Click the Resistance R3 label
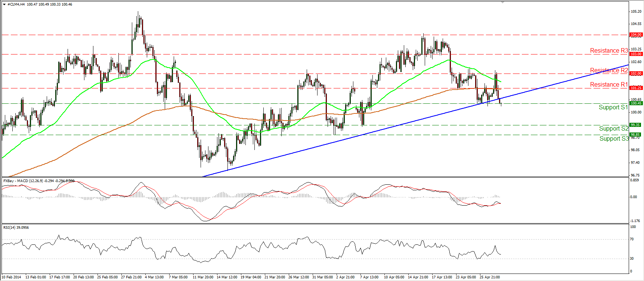Viewport: 644px width, 281px height. click(609, 51)
